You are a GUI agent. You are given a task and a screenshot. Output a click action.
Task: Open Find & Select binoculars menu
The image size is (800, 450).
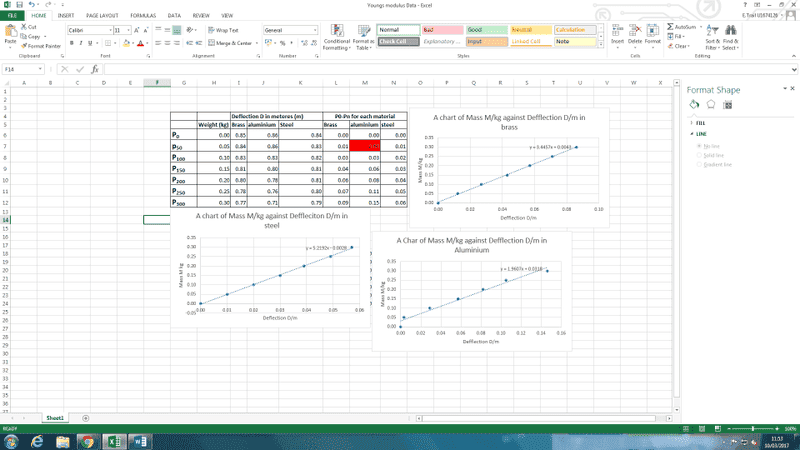click(730, 37)
